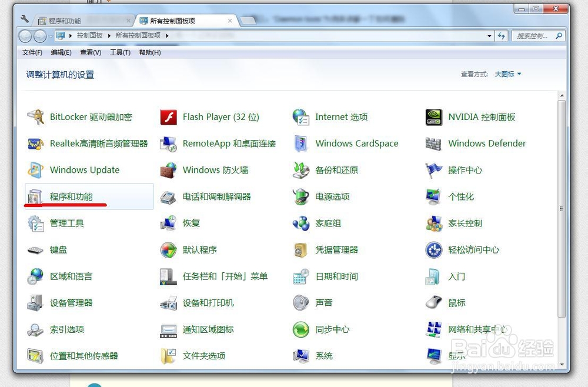Go forward with the forward arrow button
The width and height of the screenshot is (588, 387).
pyautogui.click(x=40, y=36)
